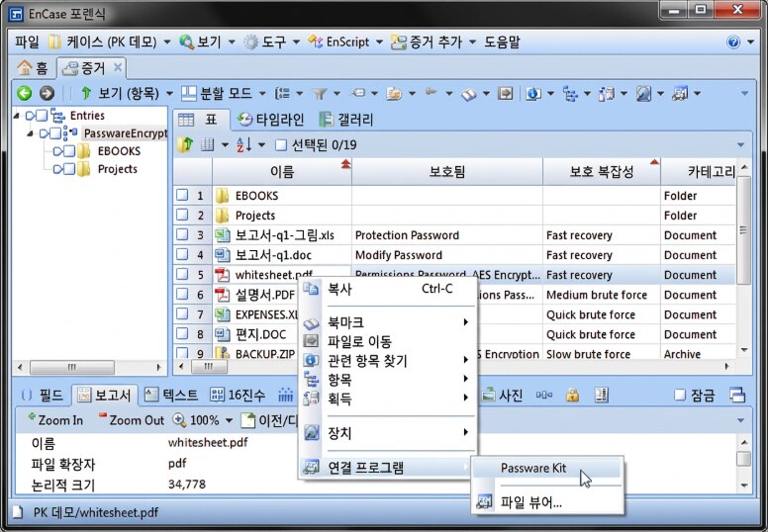Click the open-with program toolbar icon
The width and height of the screenshot is (768, 532).
tap(680, 93)
